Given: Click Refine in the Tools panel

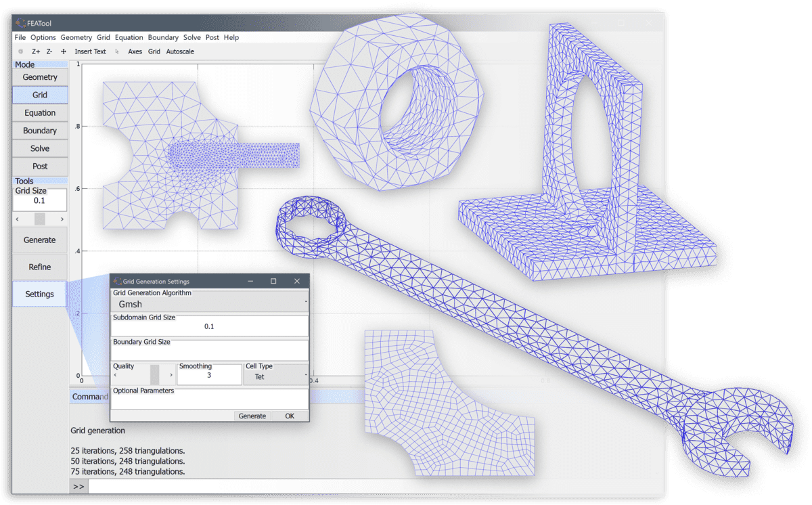Looking at the screenshot, I should (39, 267).
